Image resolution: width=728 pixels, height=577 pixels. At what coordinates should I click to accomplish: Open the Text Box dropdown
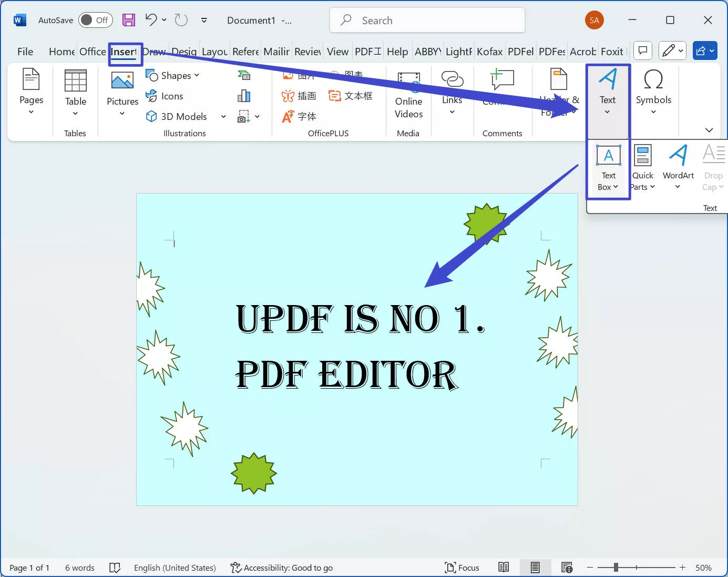click(x=608, y=169)
